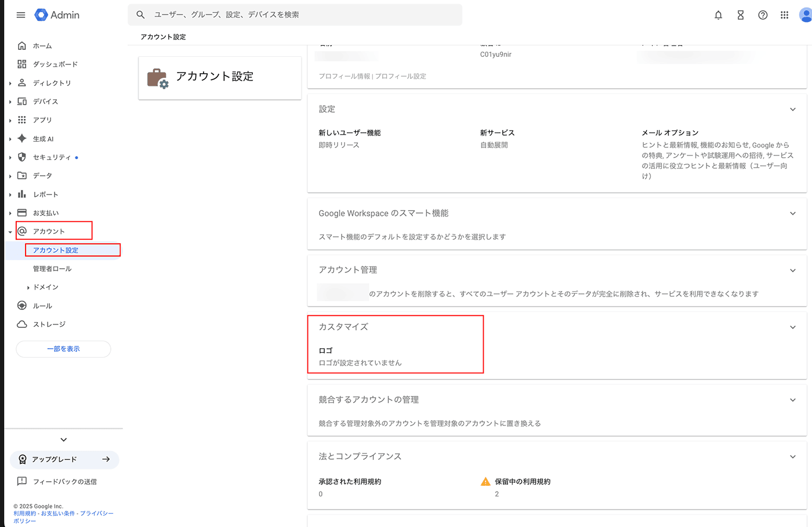Expand the カスタマイズ section chevron
This screenshot has width=812, height=527.
[x=792, y=327]
